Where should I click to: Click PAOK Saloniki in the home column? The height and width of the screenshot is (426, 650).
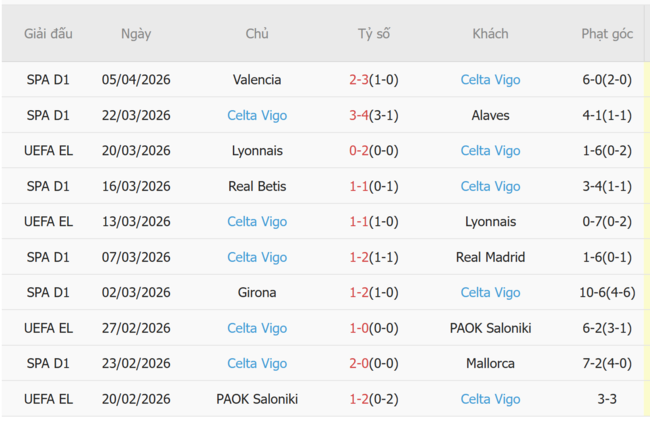[x=257, y=399]
